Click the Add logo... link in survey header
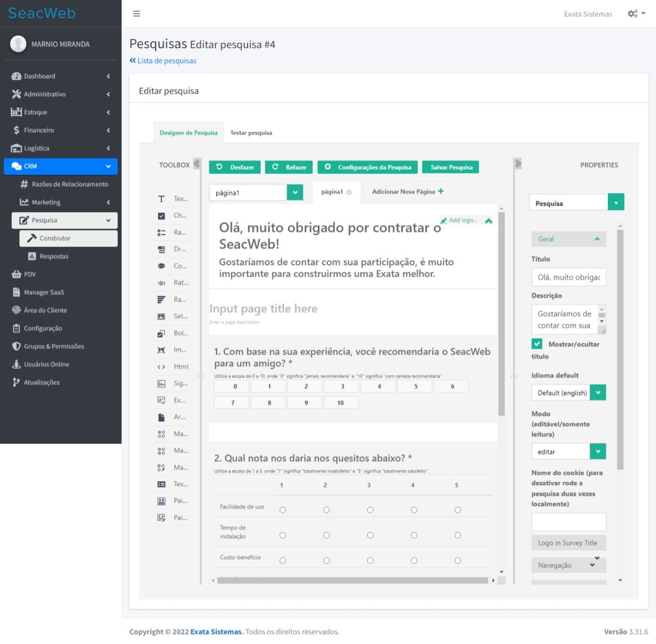 click(459, 220)
